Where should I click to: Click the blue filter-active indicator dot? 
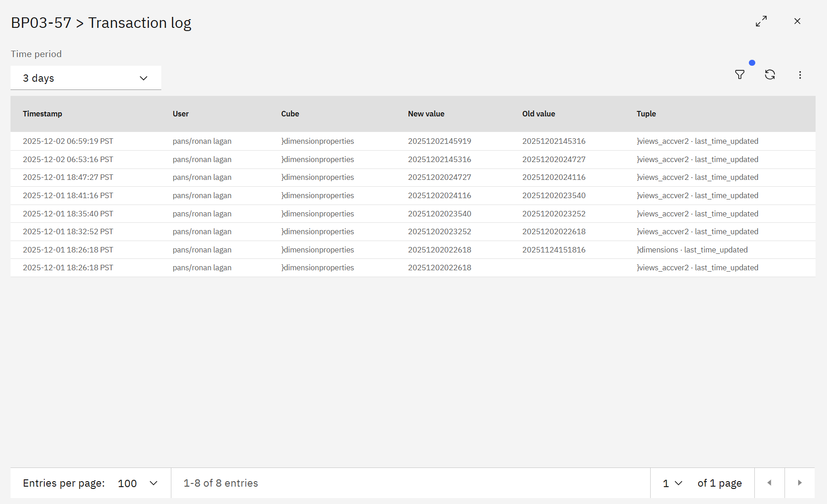(752, 63)
